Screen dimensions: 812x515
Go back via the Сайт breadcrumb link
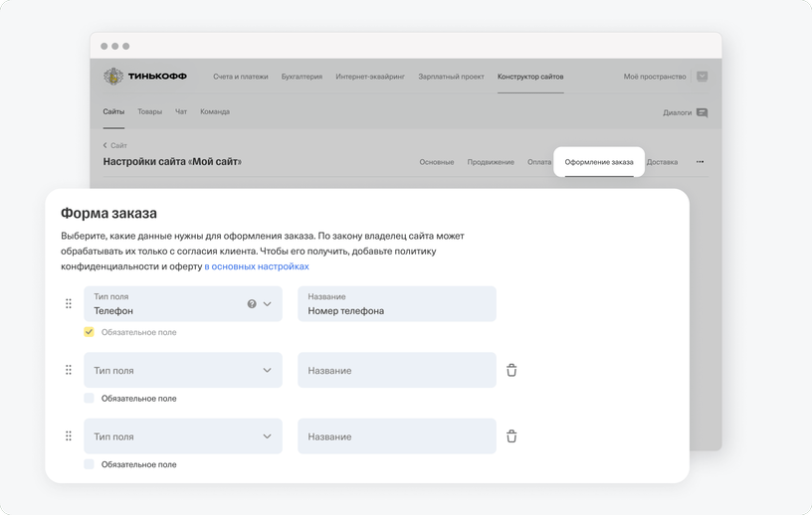coord(115,145)
